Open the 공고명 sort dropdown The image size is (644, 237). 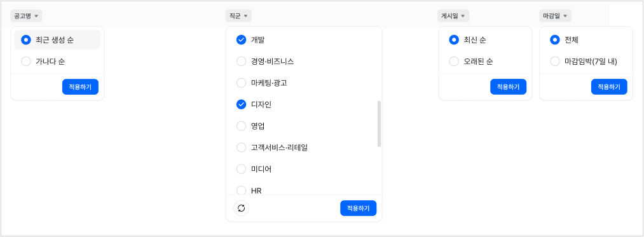[26, 16]
